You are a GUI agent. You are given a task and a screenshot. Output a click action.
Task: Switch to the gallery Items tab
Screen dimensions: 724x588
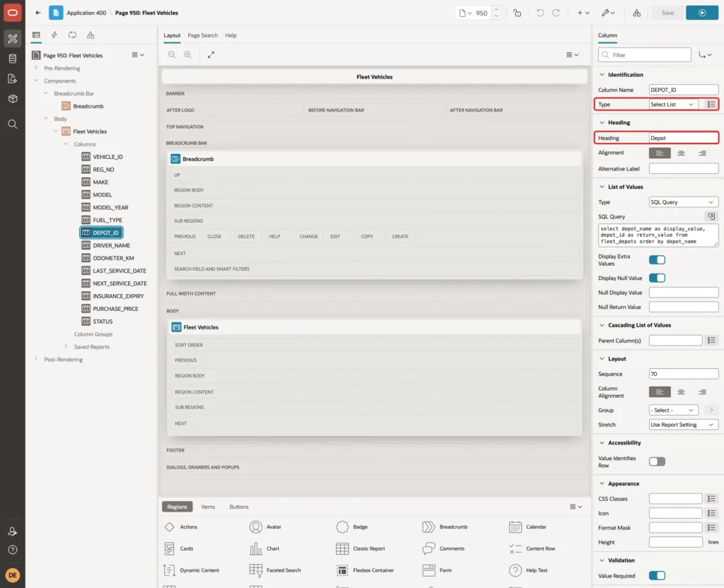(x=209, y=507)
